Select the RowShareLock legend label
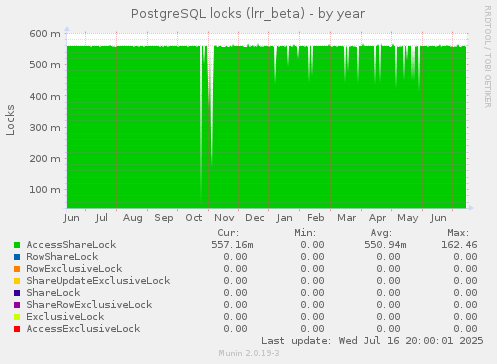 [x=62, y=257]
